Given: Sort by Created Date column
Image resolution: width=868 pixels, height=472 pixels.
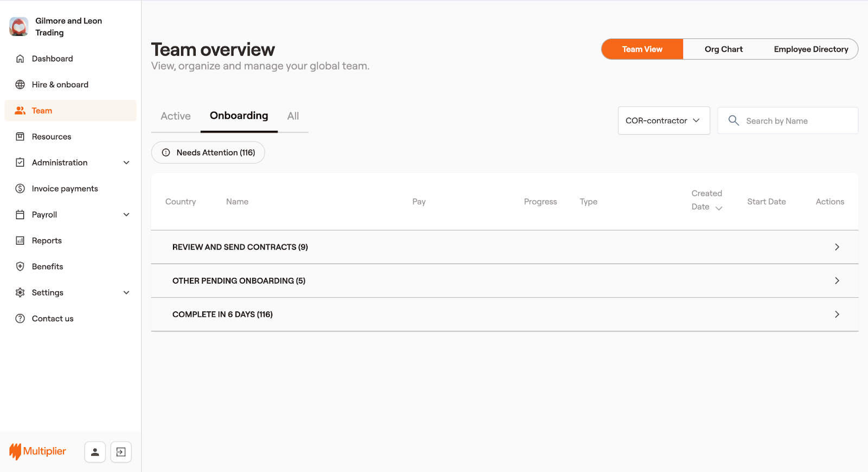Looking at the screenshot, I should [x=707, y=201].
